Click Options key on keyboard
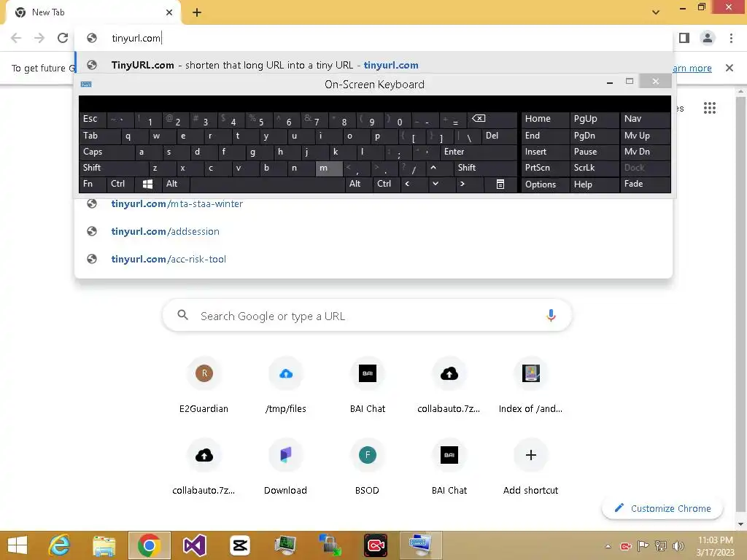The width and height of the screenshot is (747, 560). tap(545, 184)
